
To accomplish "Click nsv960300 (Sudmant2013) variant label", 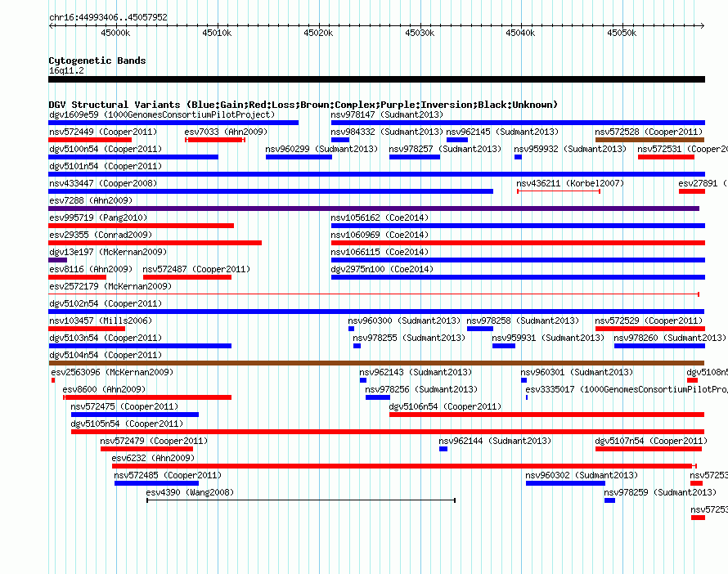I will [404, 321].
